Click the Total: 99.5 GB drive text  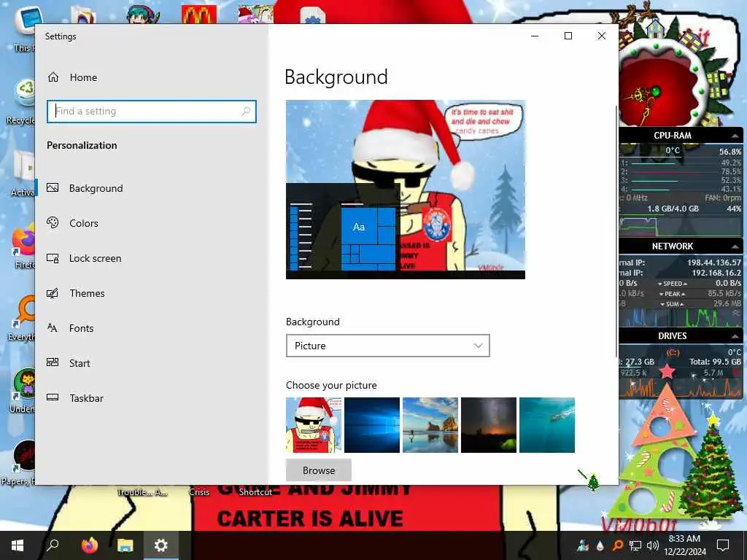coord(715,362)
